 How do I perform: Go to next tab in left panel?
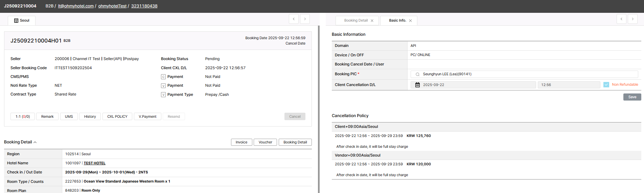pos(305,19)
